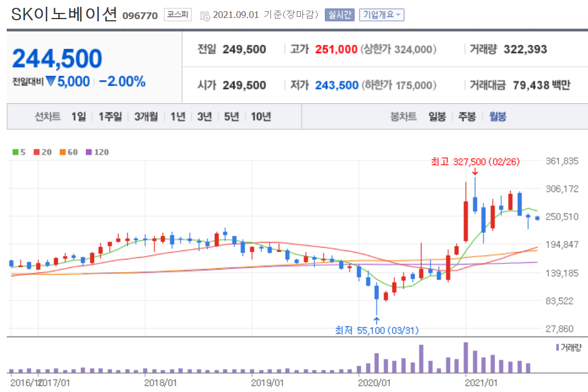The width and height of the screenshot is (588, 392).
Task: Click the blue down-arrow change indicator
Action: [50, 81]
